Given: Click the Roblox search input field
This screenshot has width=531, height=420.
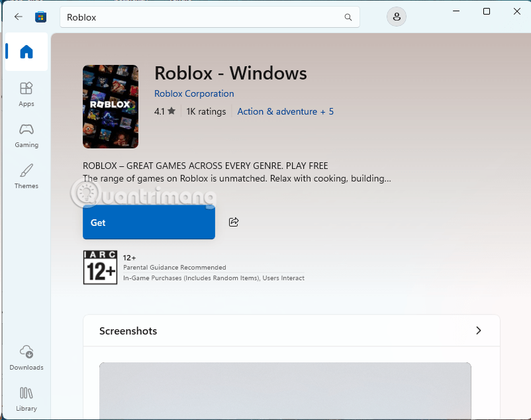Looking at the screenshot, I should pyautogui.click(x=210, y=17).
